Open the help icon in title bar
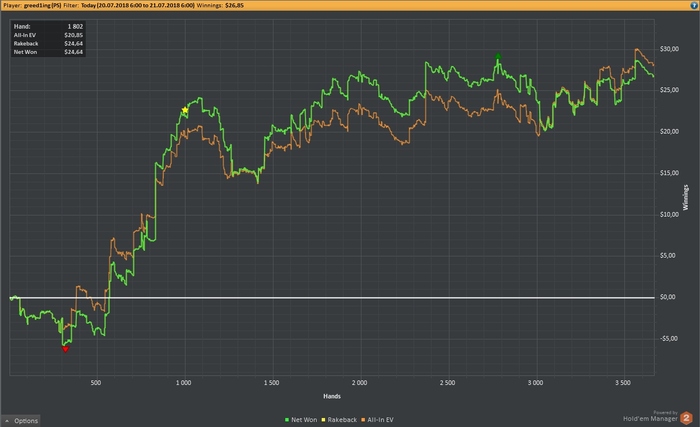This screenshot has height=427, width=700. pos(694,5)
